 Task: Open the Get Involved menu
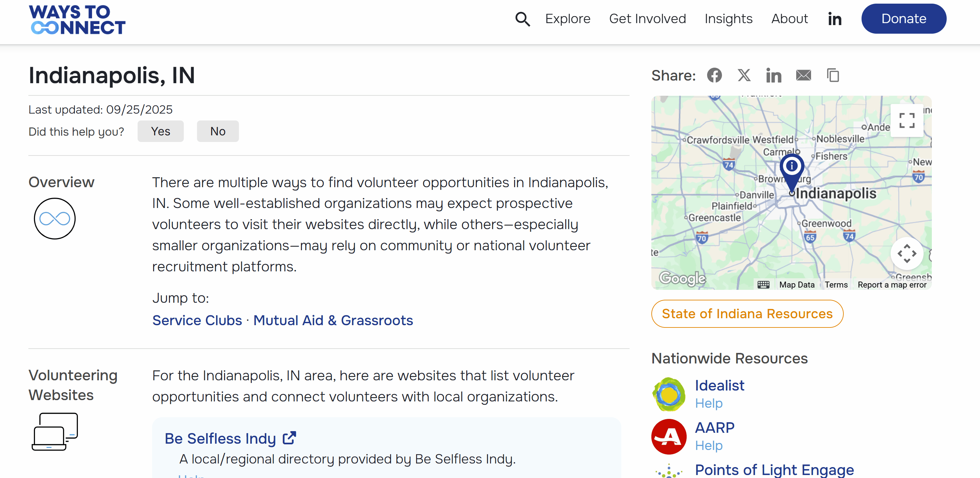647,19
